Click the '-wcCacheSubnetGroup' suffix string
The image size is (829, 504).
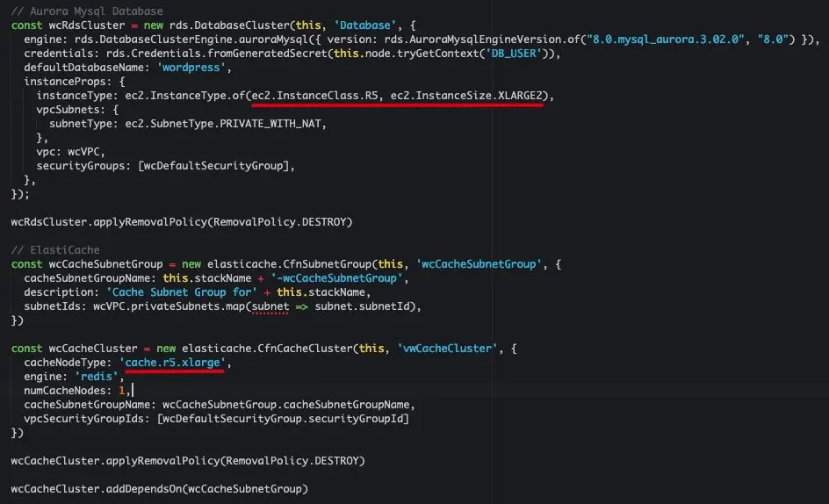pos(337,278)
